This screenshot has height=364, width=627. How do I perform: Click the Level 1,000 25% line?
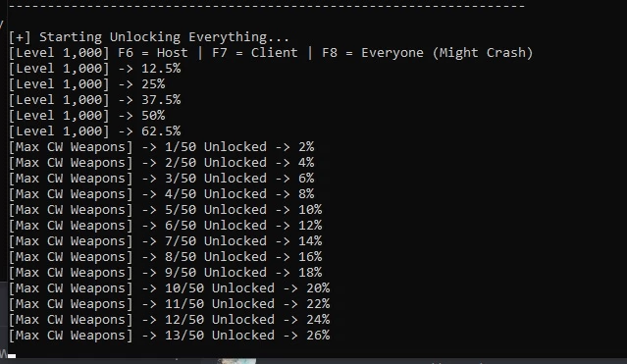(x=86, y=84)
